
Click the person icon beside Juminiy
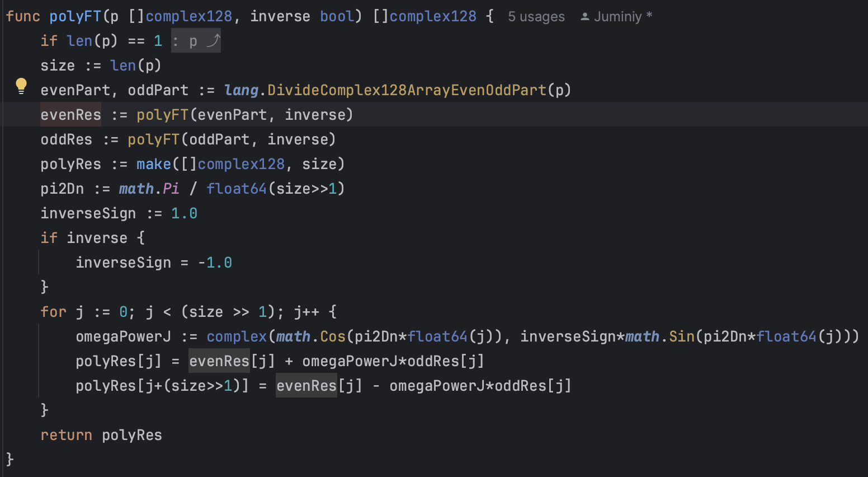pos(585,17)
